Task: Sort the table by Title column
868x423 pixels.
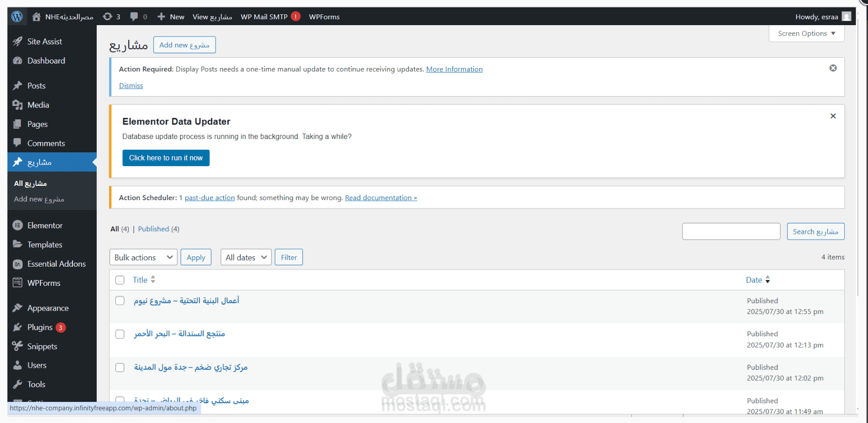Action: pyautogui.click(x=144, y=280)
